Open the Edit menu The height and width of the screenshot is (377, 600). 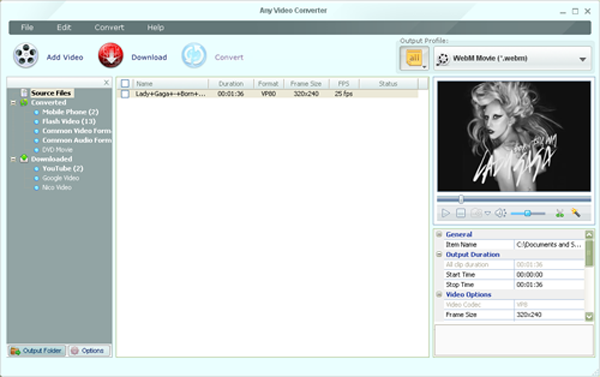(64, 28)
